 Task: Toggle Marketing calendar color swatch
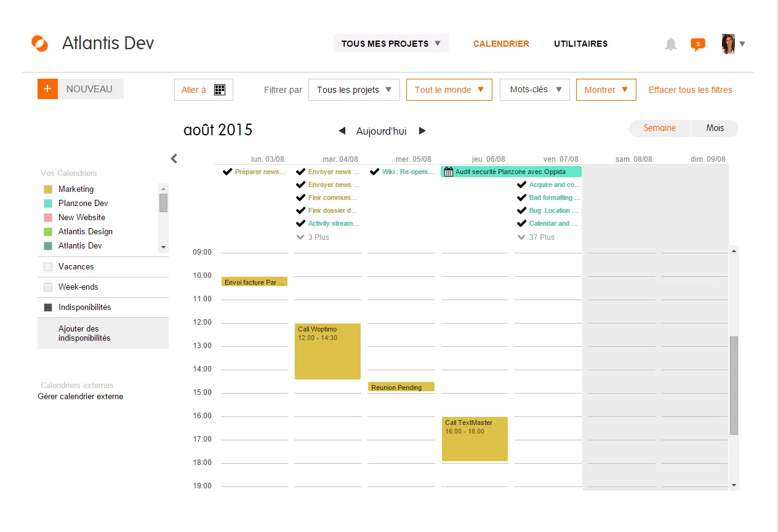click(48, 189)
